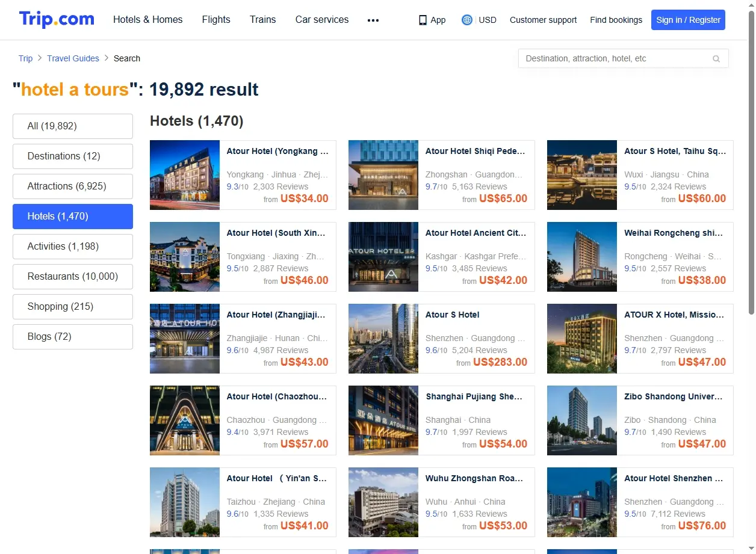
Task: Select the Blogs (72) filter
Action: click(x=73, y=337)
